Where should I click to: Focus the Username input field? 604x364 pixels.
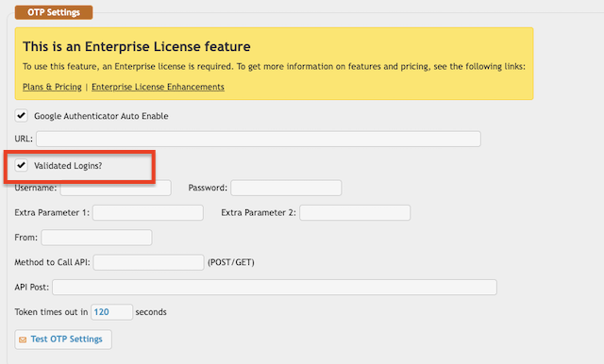pos(115,188)
